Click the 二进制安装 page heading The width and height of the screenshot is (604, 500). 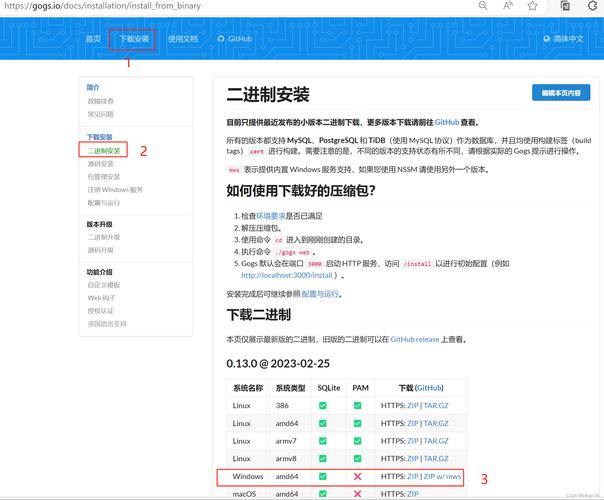pyautogui.click(x=268, y=94)
